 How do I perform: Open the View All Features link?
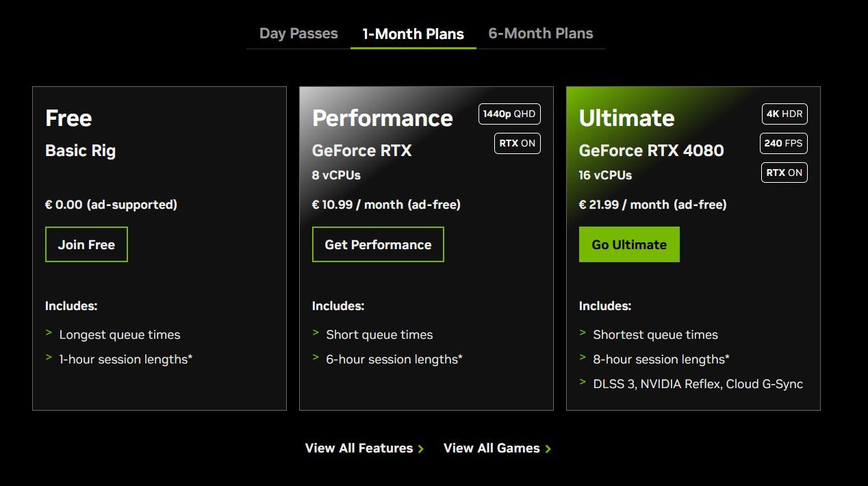click(359, 448)
